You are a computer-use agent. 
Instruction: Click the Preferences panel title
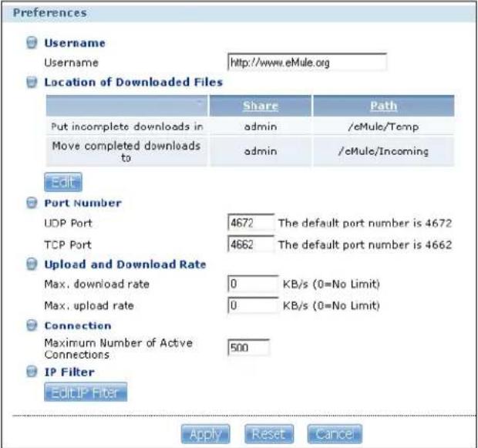pyautogui.click(x=49, y=13)
